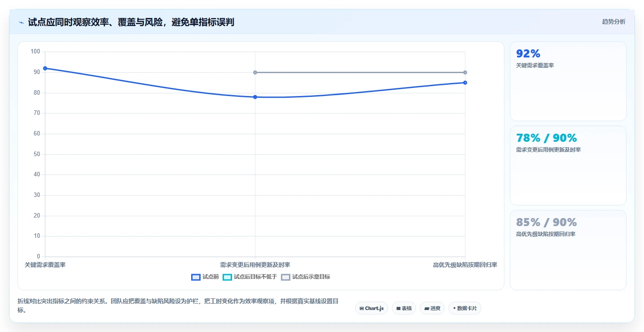
Task: Select the 表格 chip
Action: click(404, 308)
